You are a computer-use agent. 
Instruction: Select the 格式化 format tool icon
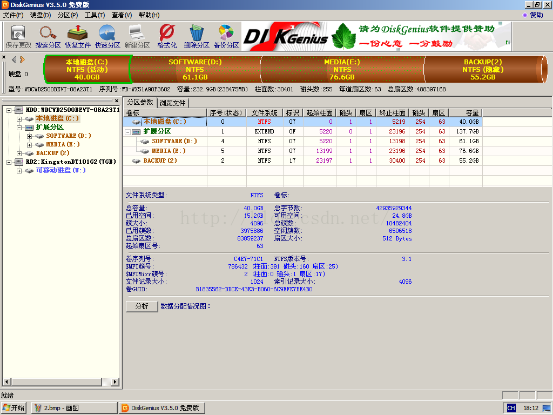click(166, 36)
